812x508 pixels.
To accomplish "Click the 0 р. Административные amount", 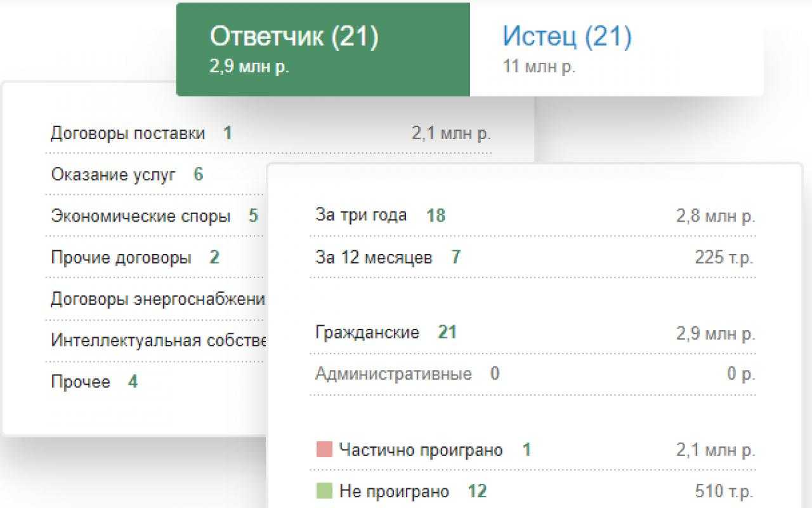I will pyautogui.click(x=741, y=374).
